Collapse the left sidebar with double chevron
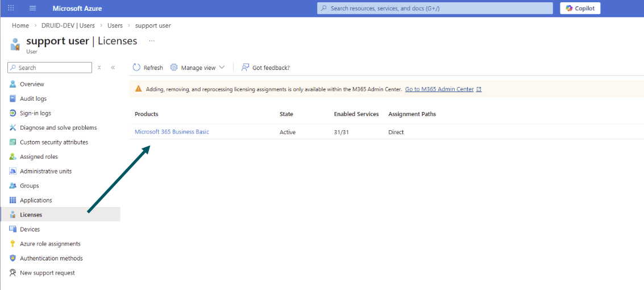The width and height of the screenshot is (644, 290). (x=113, y=68)
